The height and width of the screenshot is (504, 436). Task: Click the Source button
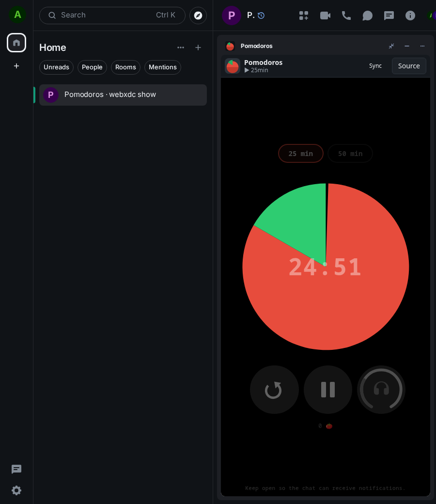point(409,66)
